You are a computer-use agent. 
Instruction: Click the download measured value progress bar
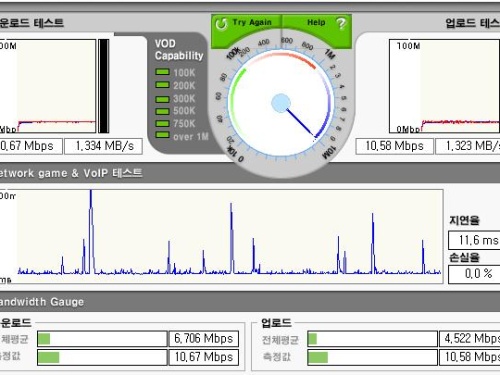[x=102, y=357]
